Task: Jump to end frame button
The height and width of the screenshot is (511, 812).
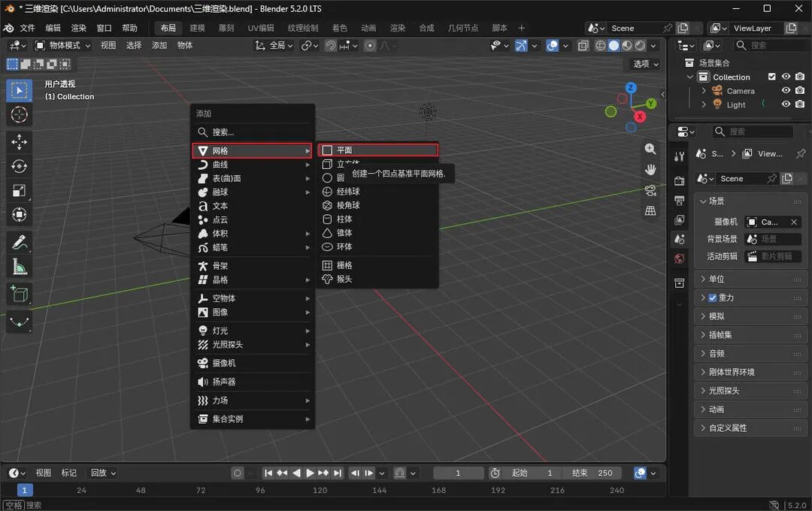Action: (337, 473)
